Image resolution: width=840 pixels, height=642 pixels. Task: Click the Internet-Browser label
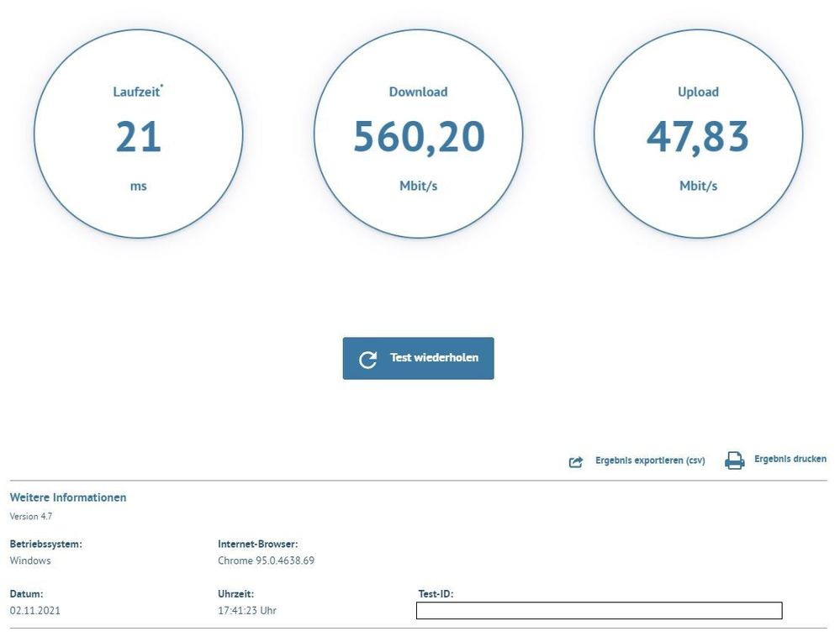click(257, 544)
